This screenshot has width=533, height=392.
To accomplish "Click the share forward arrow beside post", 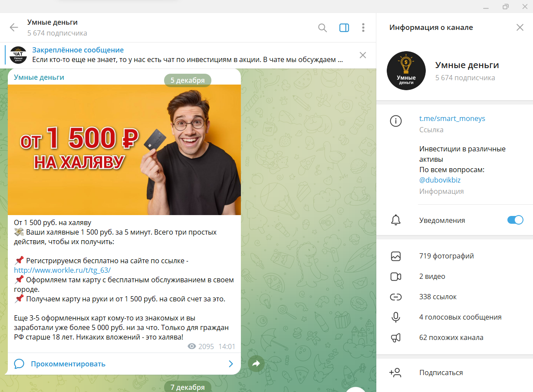I will tap(256, 364).
